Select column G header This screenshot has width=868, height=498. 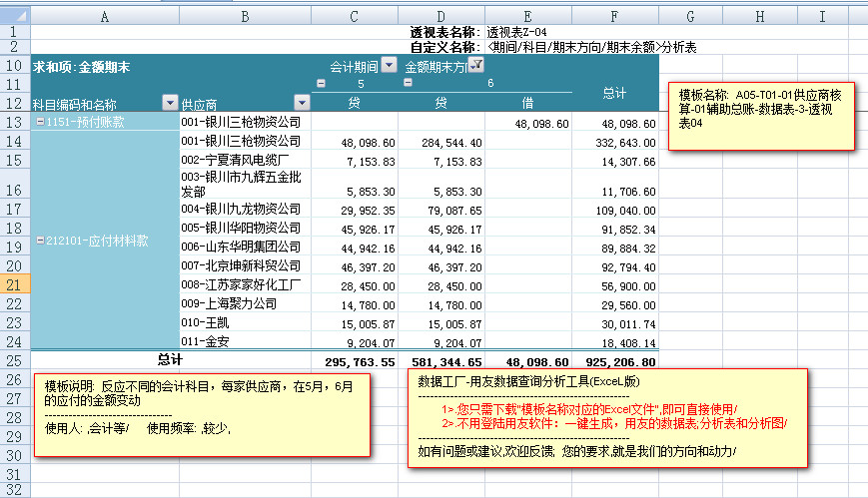[690, 17]
